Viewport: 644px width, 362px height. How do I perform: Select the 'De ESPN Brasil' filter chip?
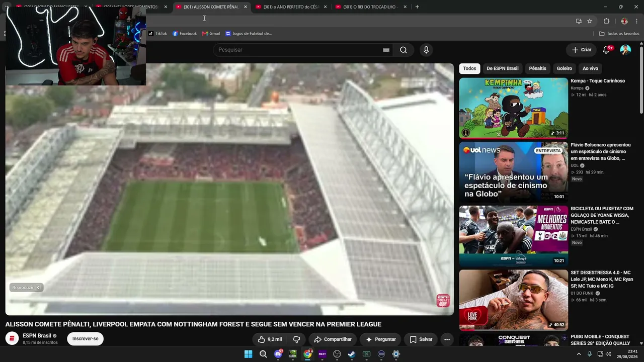[502, 68]
